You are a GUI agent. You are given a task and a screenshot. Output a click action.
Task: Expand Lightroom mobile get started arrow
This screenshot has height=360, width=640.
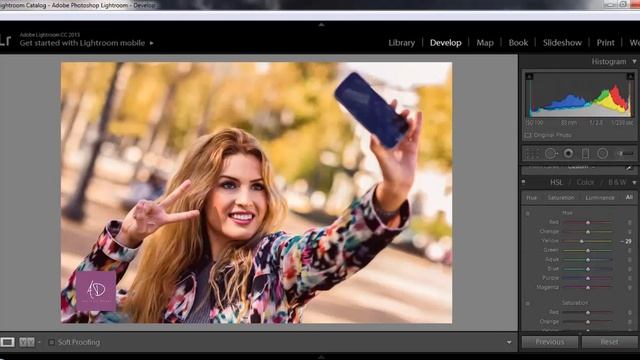tap(152, 43)
